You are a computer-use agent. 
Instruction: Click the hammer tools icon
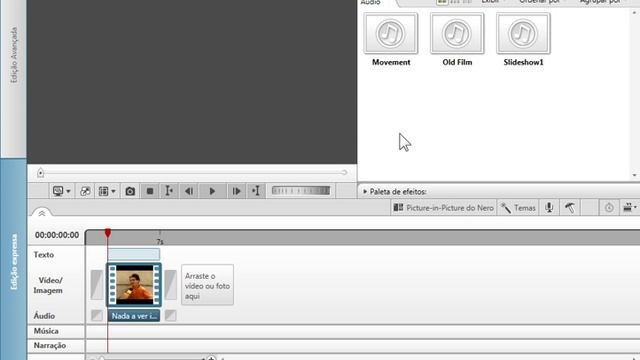pyautogui.click(x=570, y=208)
